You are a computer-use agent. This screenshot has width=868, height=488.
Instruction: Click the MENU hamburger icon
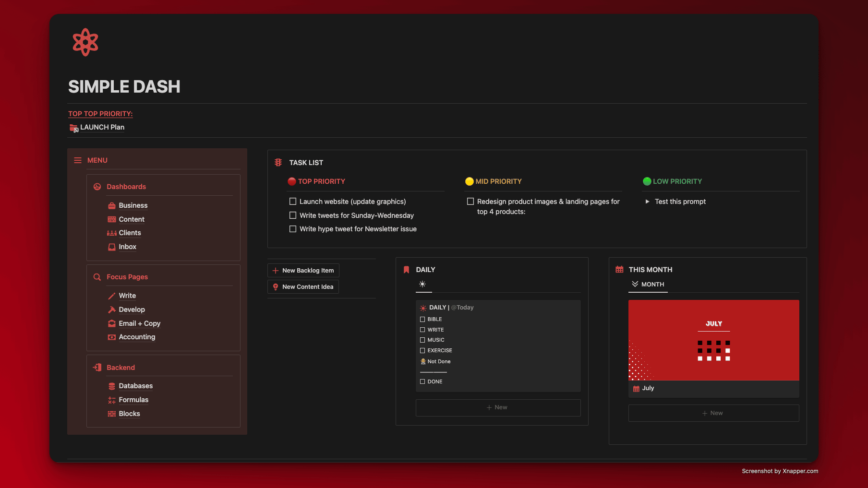(x=78, y=160)
